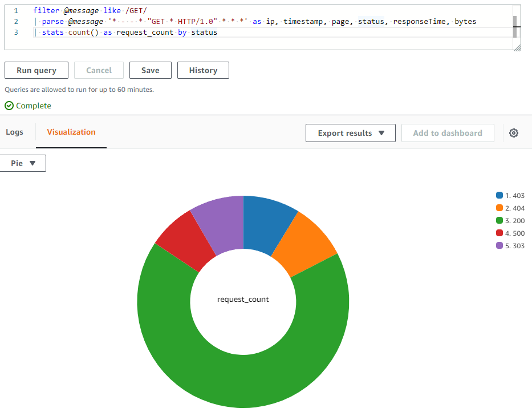Click legend label '2. 404'
Viewport: 532px width, 412px height.
515,208
